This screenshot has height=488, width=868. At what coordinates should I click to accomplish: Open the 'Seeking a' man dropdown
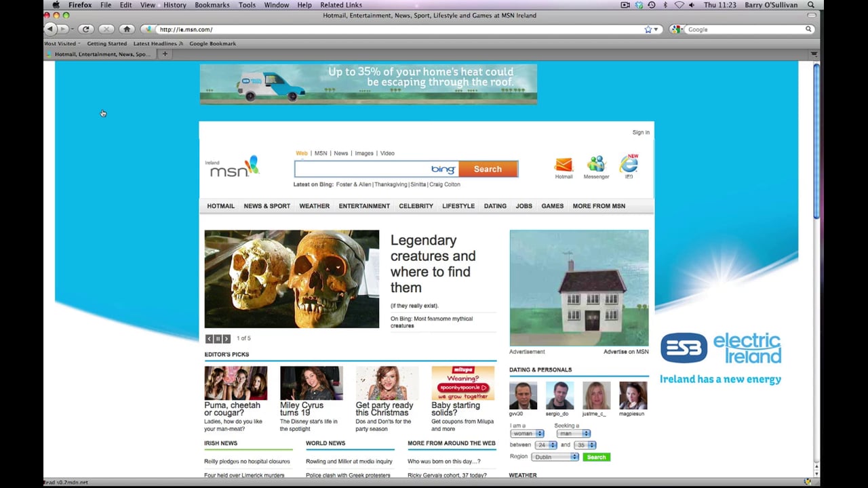point(573,433)
